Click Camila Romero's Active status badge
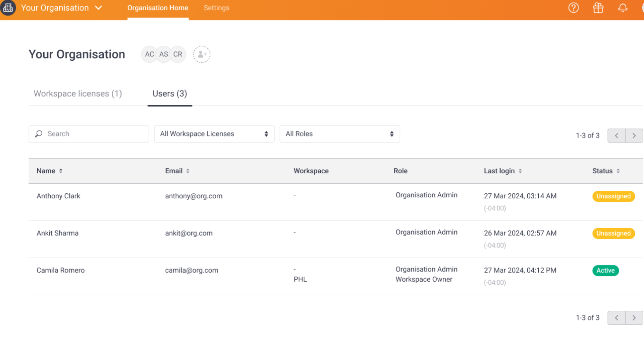 pos(605,270)
